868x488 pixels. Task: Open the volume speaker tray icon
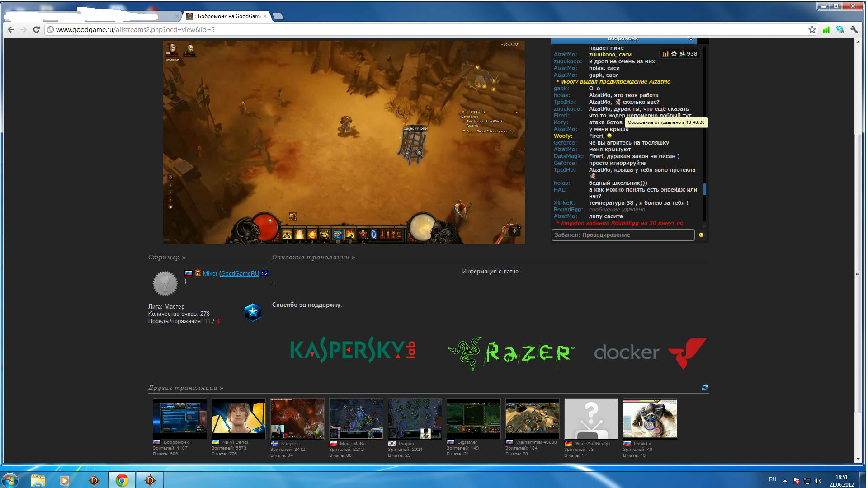(817, 481)
